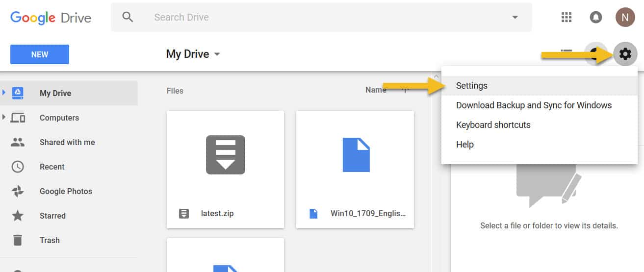The image size is (644, 272).
Task: Expand the Computers tree arrow
Action: coord(4,117)
